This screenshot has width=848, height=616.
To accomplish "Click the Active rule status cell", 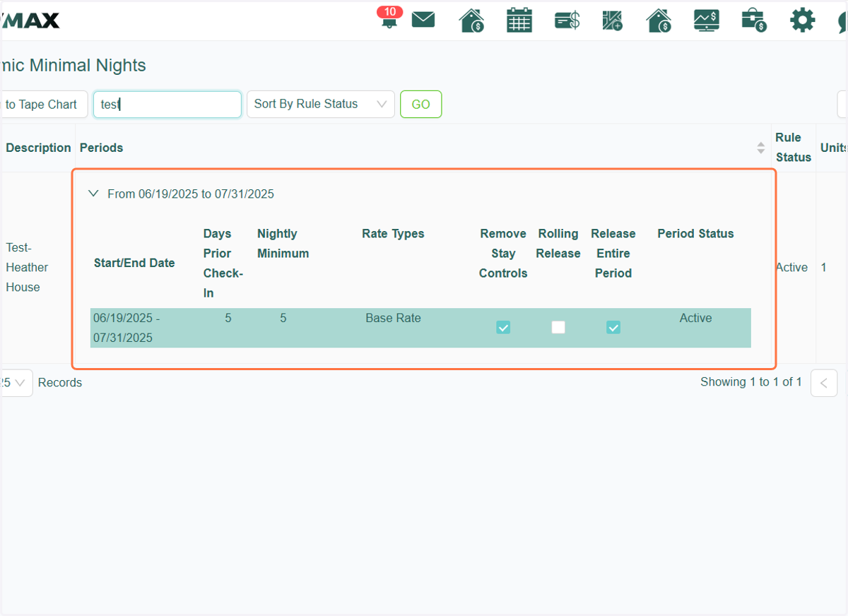I will 791,267.
